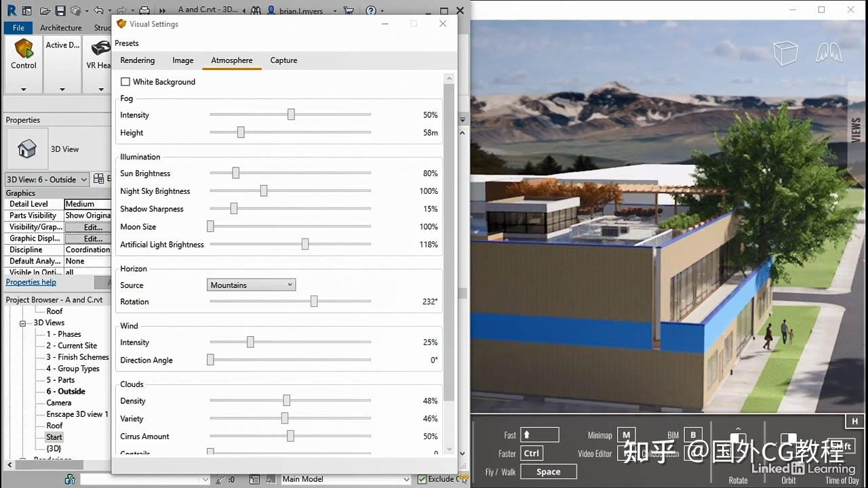Image resolution: width=868 pixels, height=488 pixels.
Task: Click the binoculars search icon in title bar
Action: [256, 11]
